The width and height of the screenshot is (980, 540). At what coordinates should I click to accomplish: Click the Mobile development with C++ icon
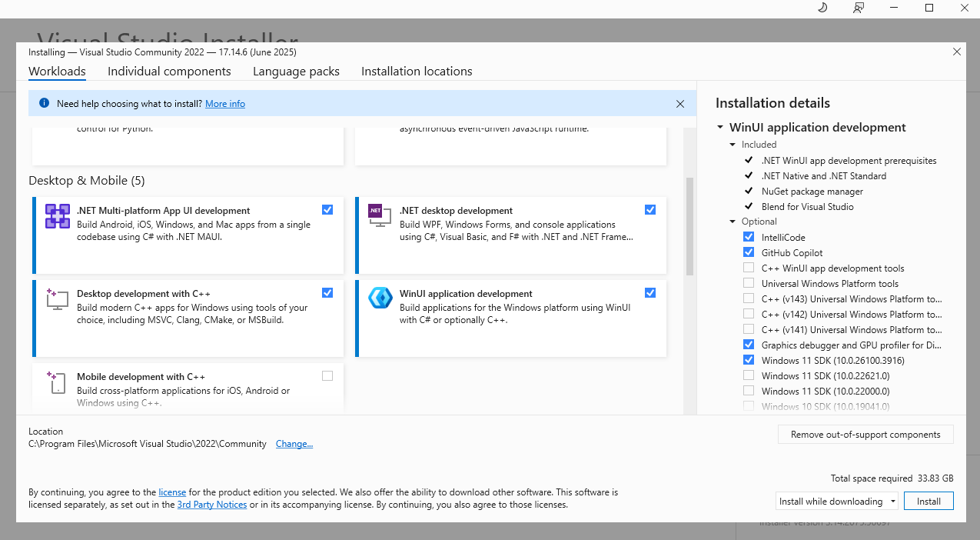[x=58, y=382]
